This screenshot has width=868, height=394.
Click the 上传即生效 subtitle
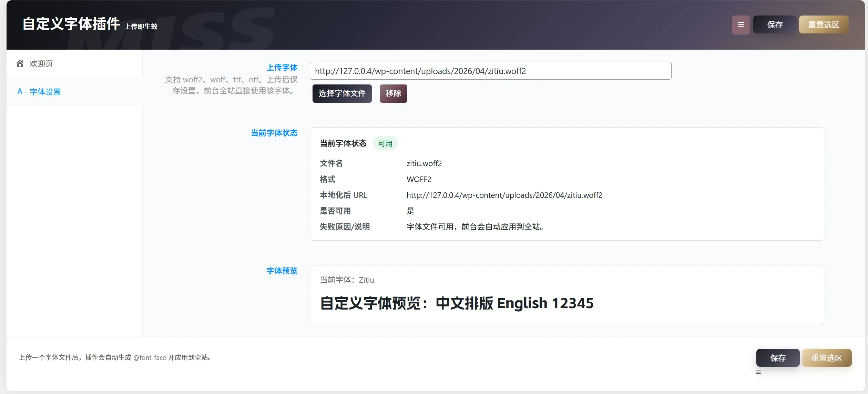pyautogui.click(x=141, y=27)
